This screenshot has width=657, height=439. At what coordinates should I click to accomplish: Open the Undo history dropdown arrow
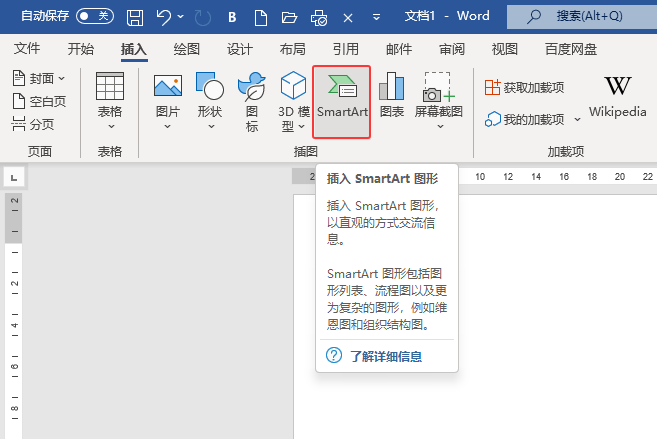(181, 17)
